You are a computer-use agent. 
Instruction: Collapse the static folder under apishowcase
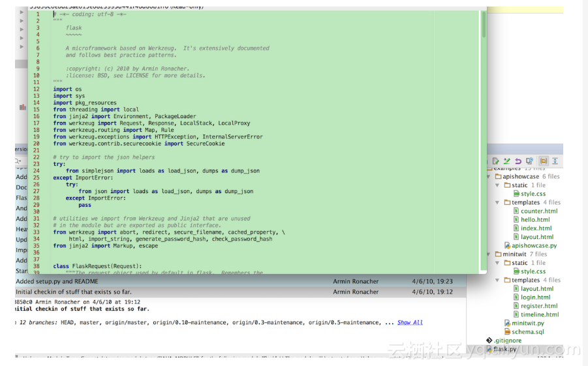tap(497, 185)
